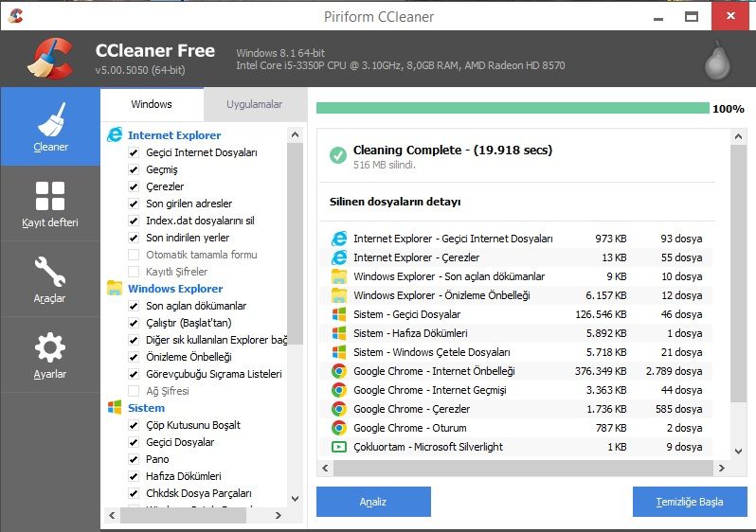Click options list scroll down arrow
The height and width of the screenshot is (532, 756).
[x=295, y=499]
